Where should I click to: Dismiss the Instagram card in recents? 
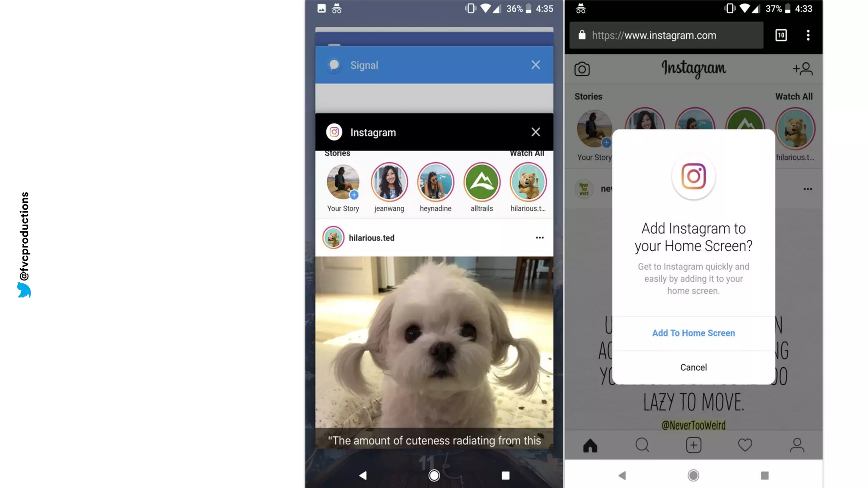click(536, 132)
